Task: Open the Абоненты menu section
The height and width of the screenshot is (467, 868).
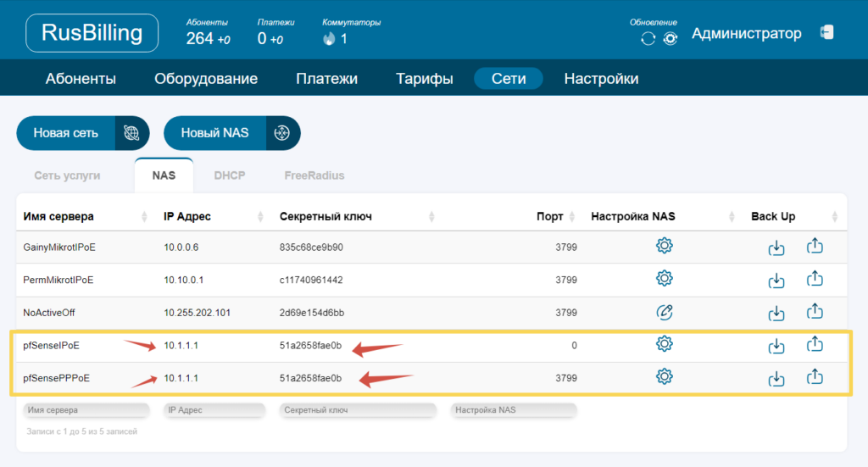Action: tap(81, 79)
